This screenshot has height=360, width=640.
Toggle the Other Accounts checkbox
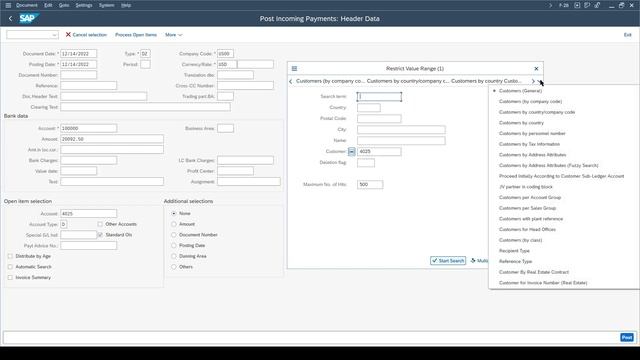tap(100, 224)
